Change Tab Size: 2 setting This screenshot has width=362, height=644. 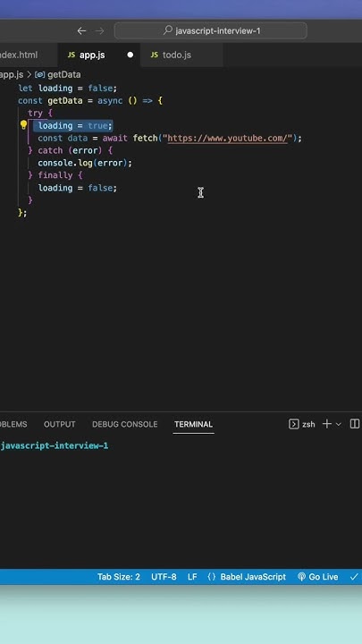119,577
